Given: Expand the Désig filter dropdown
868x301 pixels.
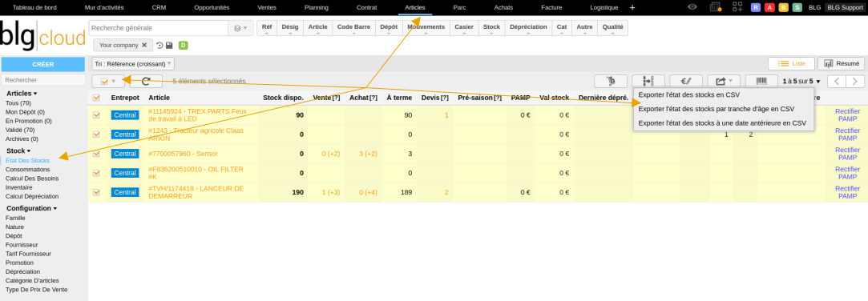Looking at the screenshot, I should tap(289, 28).
